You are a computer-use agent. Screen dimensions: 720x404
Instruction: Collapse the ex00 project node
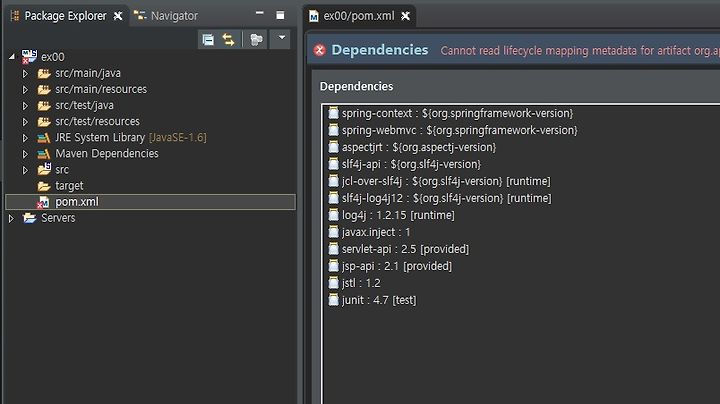(x=12, y=57)
